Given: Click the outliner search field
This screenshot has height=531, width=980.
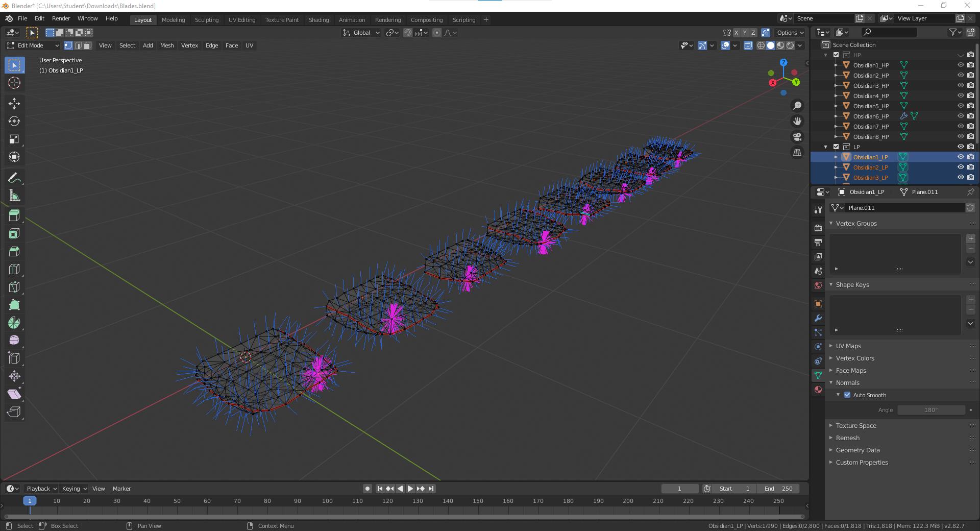Looking at the screenshot, I should pos(889,32).
